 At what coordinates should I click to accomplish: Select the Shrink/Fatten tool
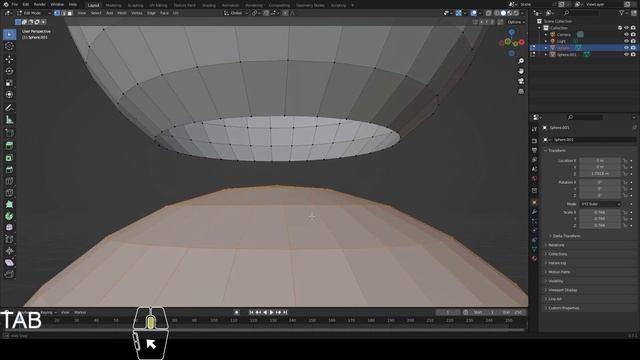(x=9, y=251)
